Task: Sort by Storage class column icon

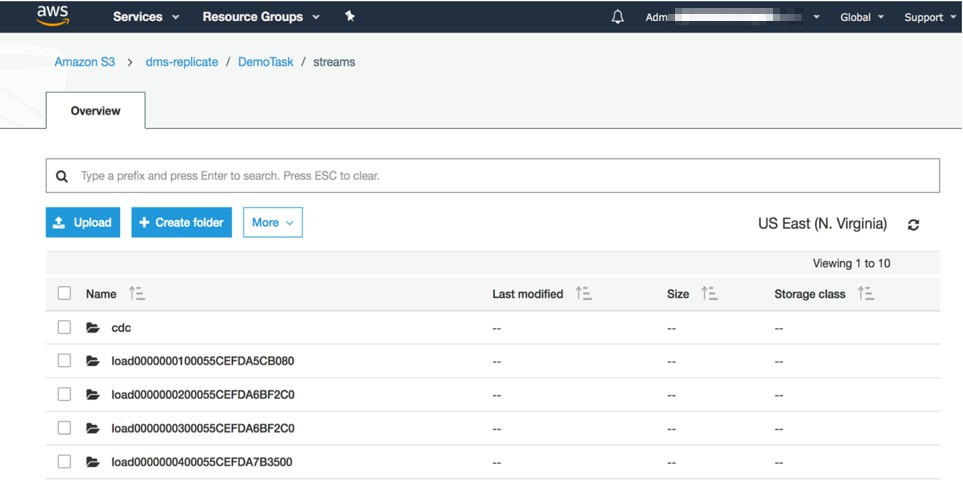Action: click(x=866, y=294)
